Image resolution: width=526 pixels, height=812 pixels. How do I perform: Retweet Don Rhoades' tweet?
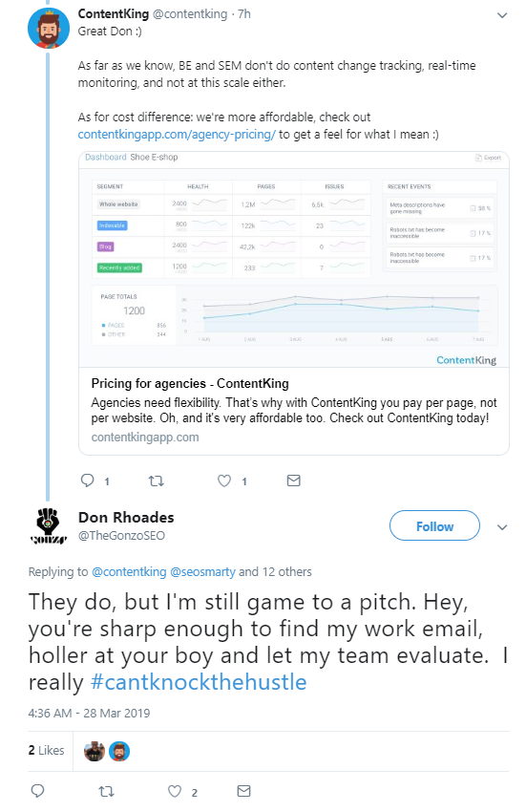pos(106,791)
